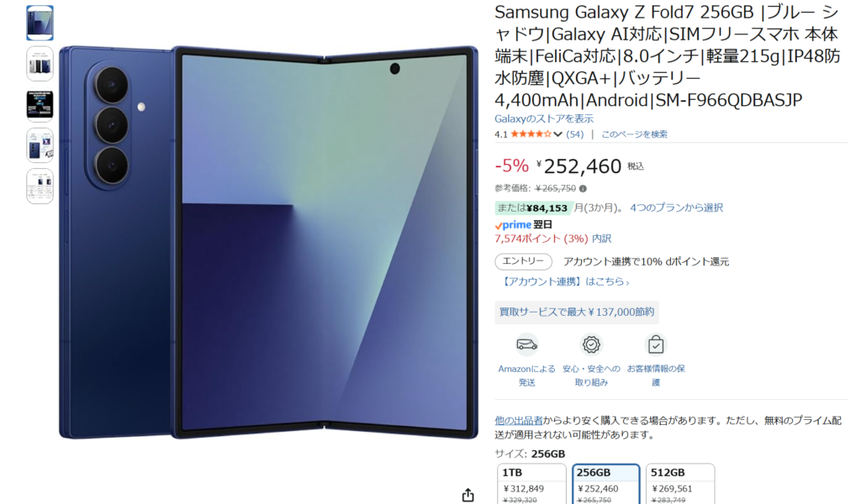Screen dimensions: 861x504
Task: Expand the points 内訳 breakdown
Action: click(602, 239)
